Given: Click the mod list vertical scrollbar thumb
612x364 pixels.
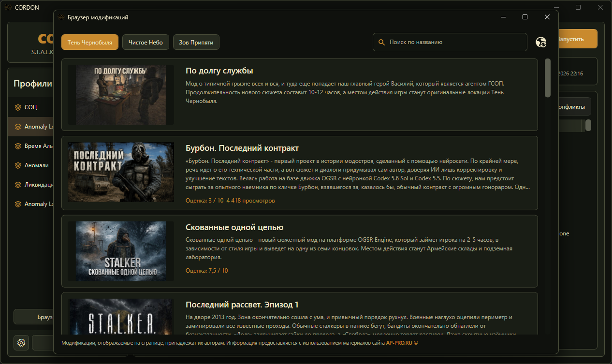Looking at the screenshot, I should (548, 78).
